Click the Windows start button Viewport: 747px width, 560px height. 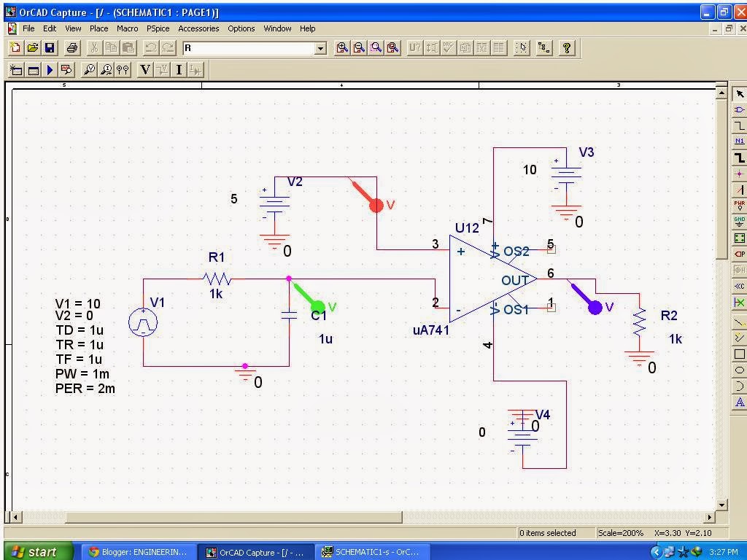coord(39,552)
